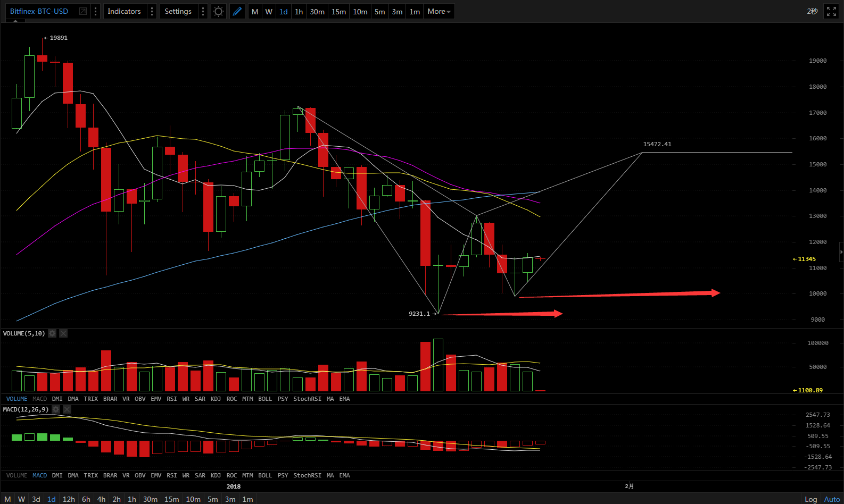Screen dimensions: 844x504
Task: Open the Bitfinex-BTC-USD symbol selector
Action: point(39,11)
